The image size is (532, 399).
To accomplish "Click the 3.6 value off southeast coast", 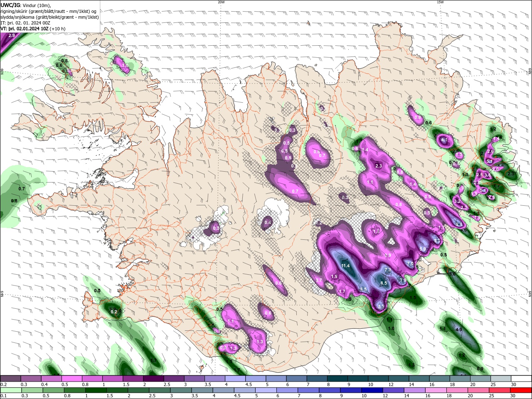I will (453, 274).
